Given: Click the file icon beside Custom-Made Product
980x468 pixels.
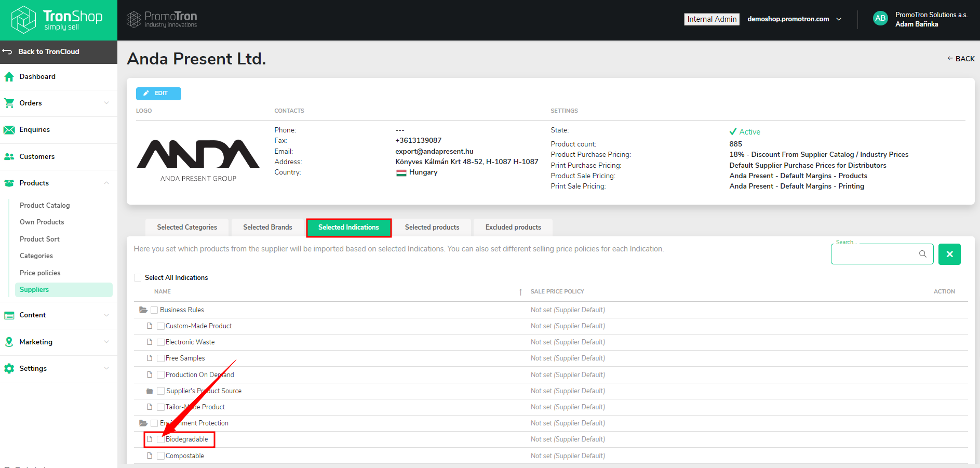Looking at the screenshot, I should click(150, 326).
